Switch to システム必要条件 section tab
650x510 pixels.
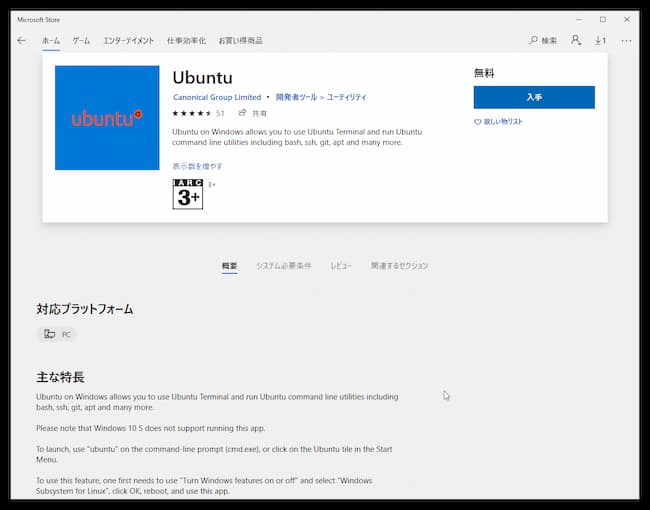point(284,266)
